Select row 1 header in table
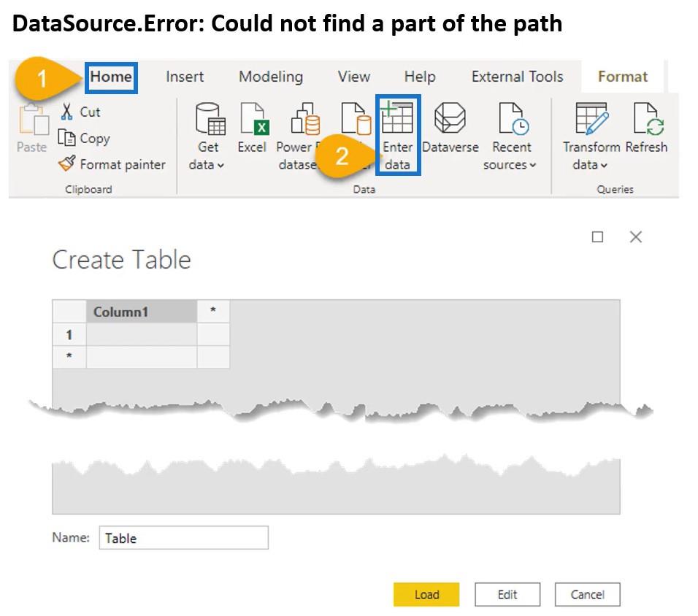 [x=69, y=334]
